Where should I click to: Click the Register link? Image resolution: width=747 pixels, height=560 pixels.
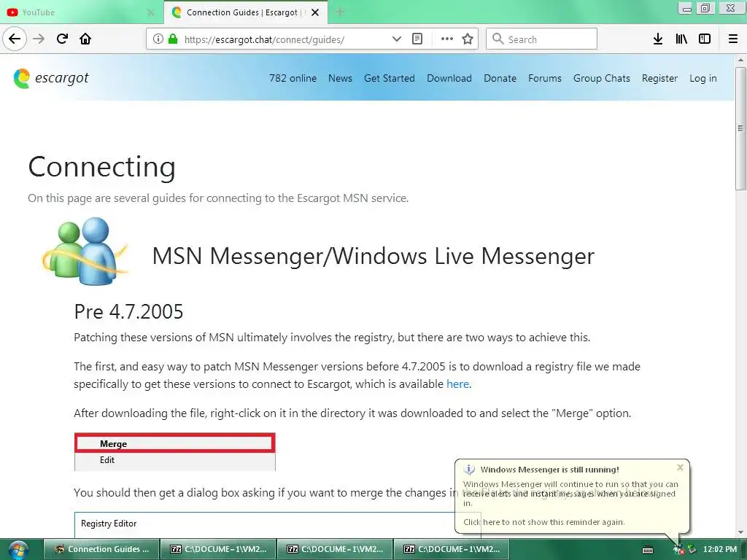click(x=659, y=78)
